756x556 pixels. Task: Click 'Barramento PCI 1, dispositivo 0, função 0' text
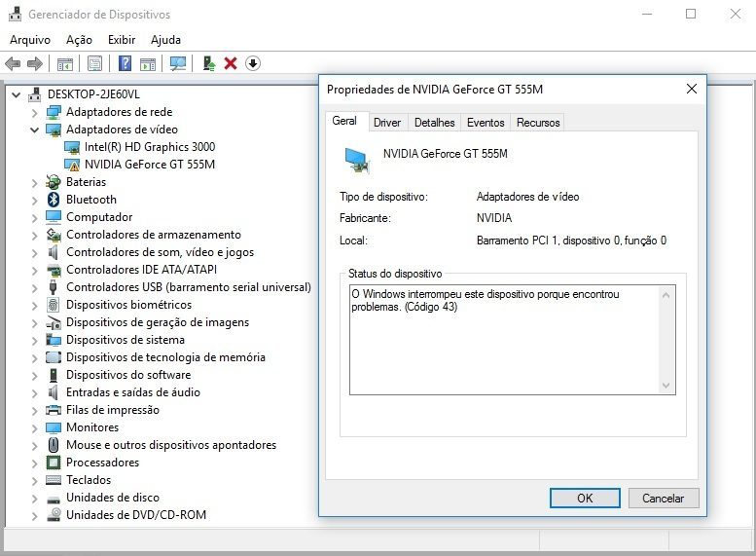click(571, 240)
